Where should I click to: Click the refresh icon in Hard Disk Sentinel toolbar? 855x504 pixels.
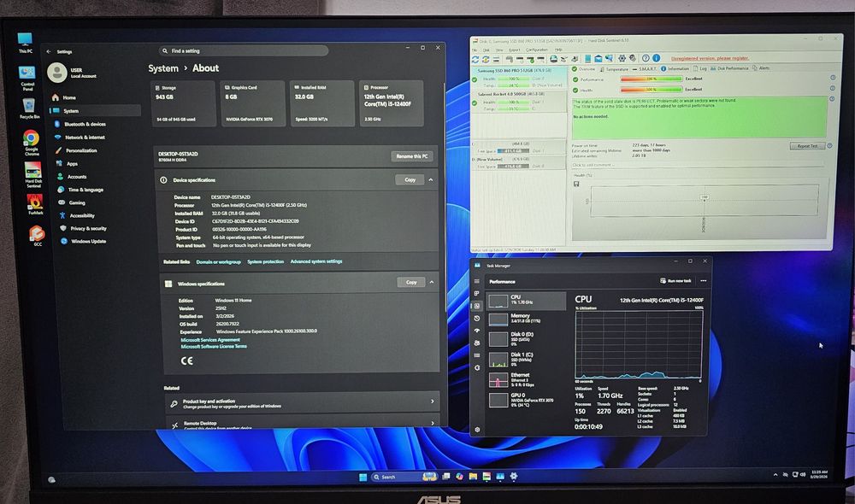475,59
